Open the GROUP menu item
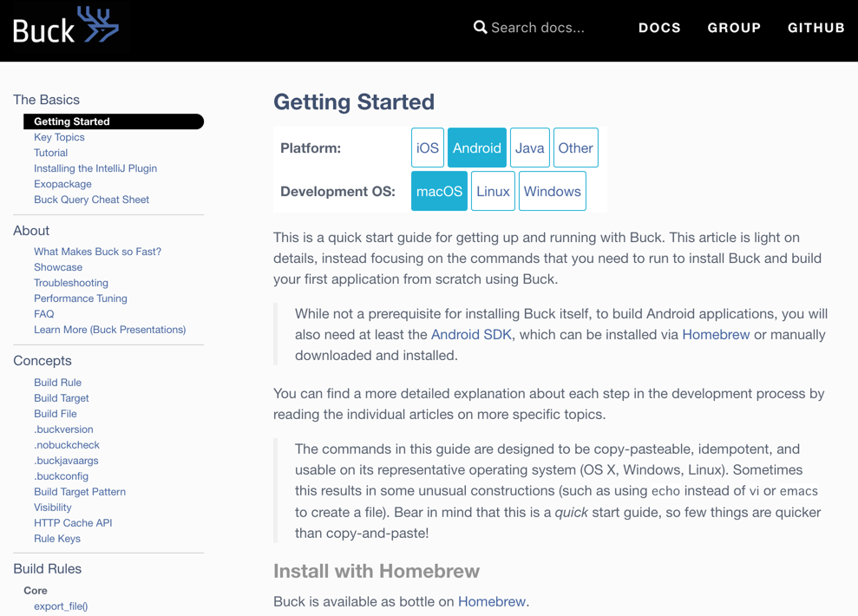 pos(734,28)
